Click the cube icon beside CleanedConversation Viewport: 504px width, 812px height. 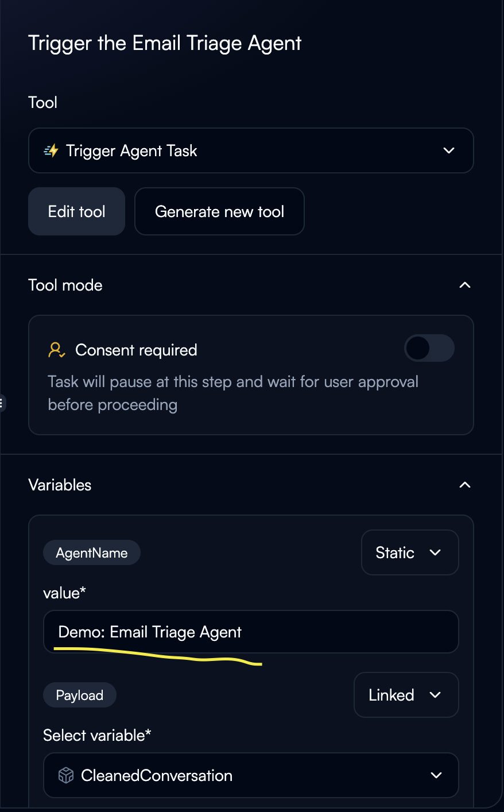point(67,775)
